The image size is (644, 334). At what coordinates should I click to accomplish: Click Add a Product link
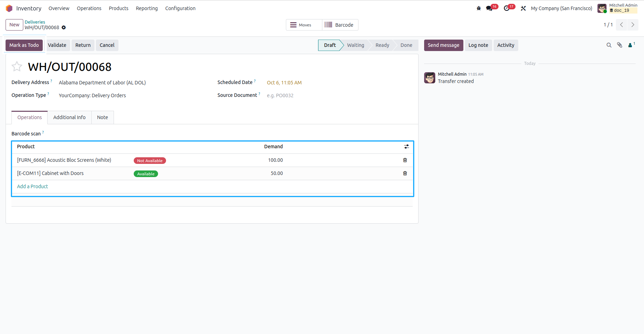click(32, 186)
